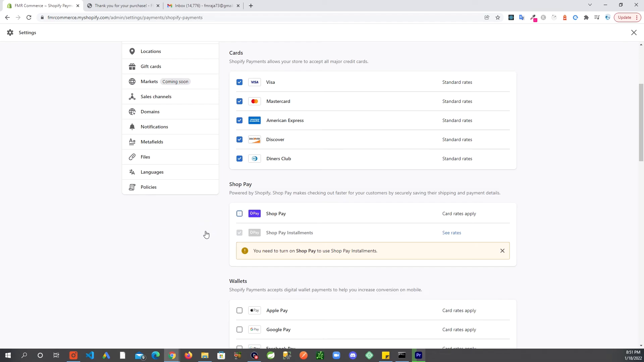Open Visual Studio Code from taskbar
Viewport: 644px width, 362px height.
[x=90, y=355]
